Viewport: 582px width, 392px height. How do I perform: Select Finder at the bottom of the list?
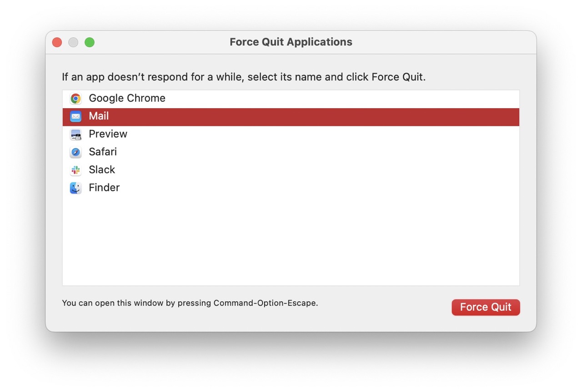[x=104, y=188]
